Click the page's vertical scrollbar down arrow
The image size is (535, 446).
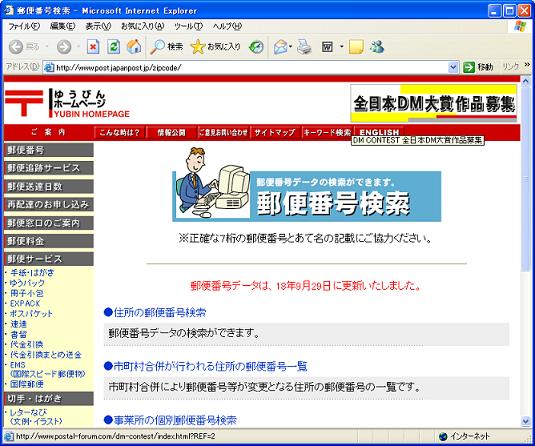tap(525, 421)
